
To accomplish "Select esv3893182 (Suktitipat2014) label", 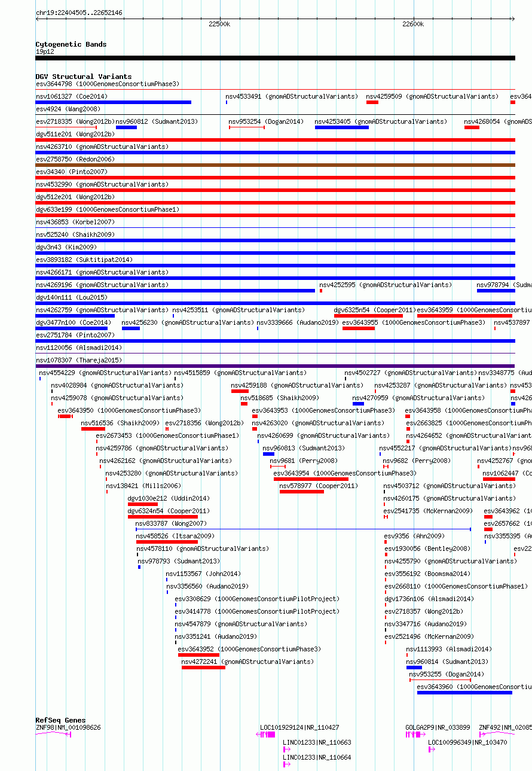I will point(84,260).
